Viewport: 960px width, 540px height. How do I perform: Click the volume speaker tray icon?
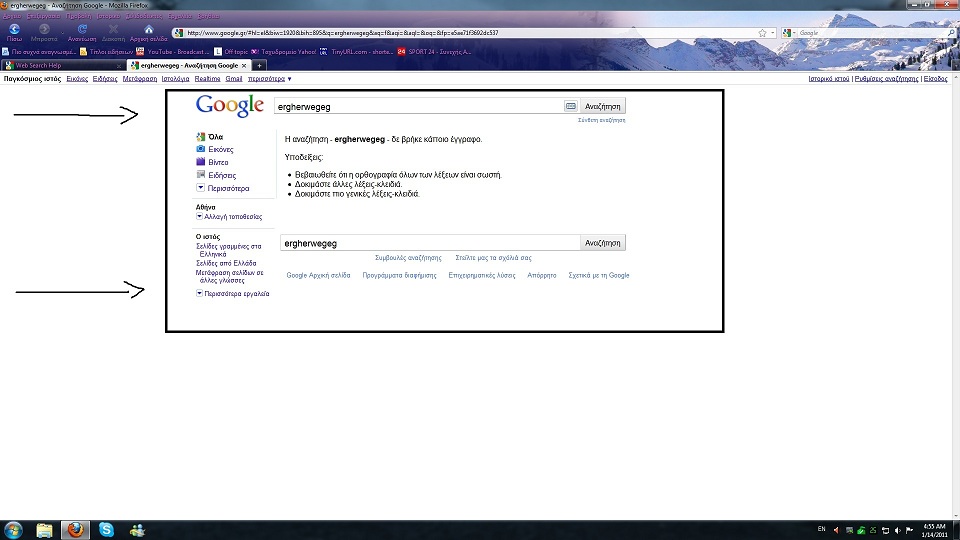point(897,530)
